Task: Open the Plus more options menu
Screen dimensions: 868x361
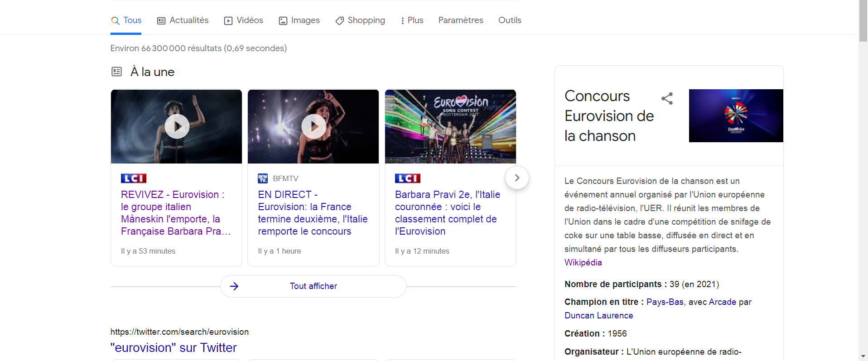Action: tap(412, 20)
